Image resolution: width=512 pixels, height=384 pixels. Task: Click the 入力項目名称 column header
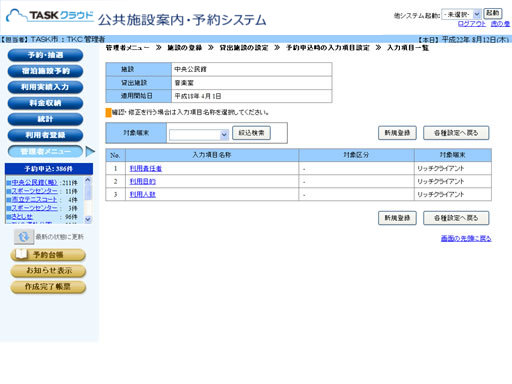point(212,155)
